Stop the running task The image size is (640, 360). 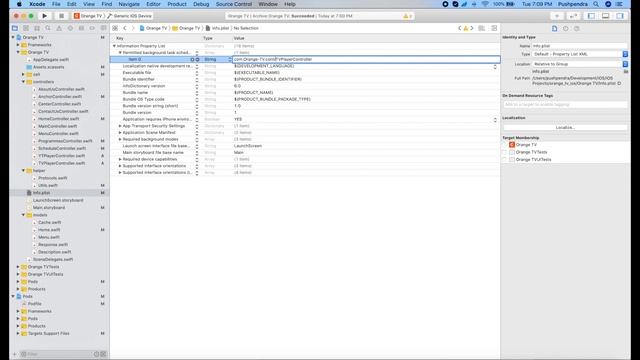coord(61,16)
